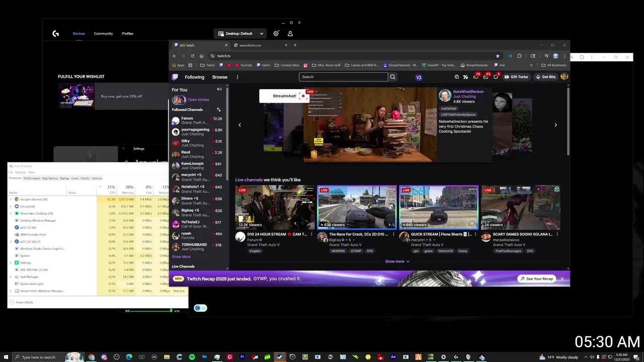644x362 pixels.
Task: Reload the Twitch page in Chrome
Action: (x=192, y=56)
